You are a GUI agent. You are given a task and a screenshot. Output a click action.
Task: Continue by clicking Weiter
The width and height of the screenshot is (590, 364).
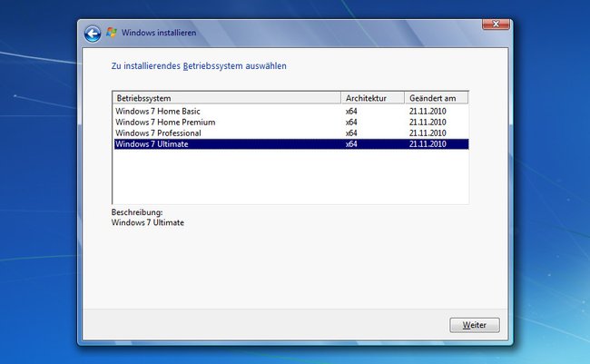(x=475, y=325)
